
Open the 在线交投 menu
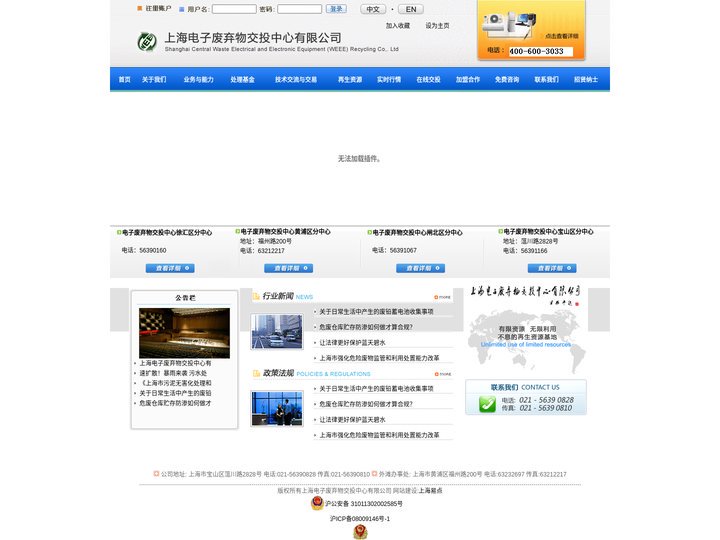pyautogui.click(x=428, y=79)
